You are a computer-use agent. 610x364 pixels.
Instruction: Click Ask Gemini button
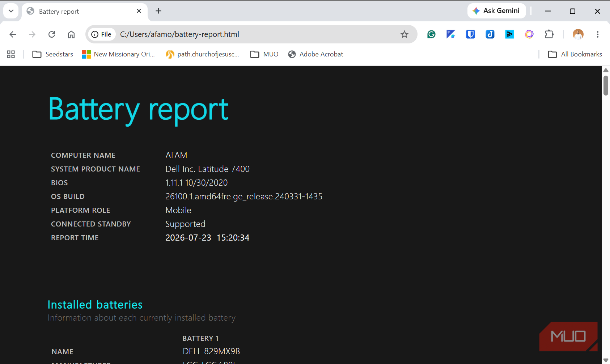(496, 11)
